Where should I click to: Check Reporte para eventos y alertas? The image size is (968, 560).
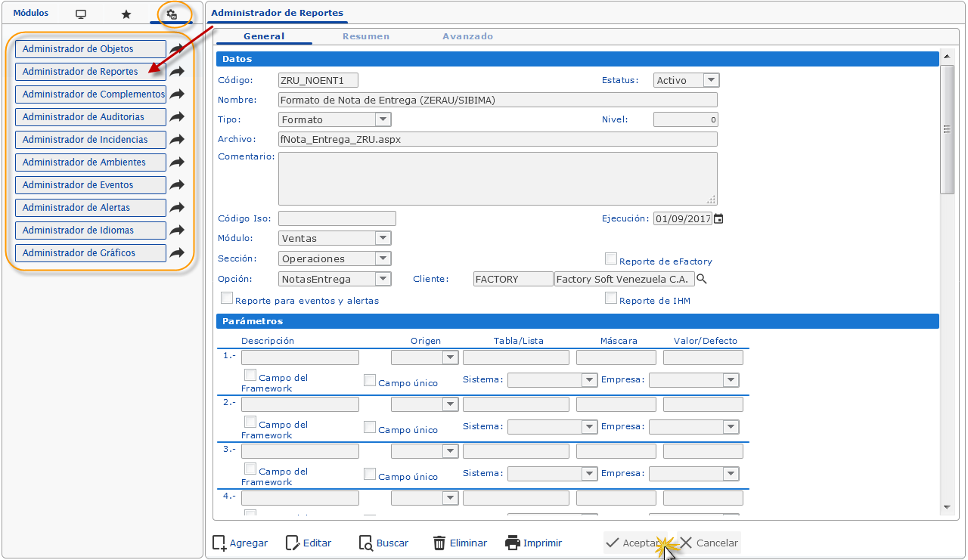coord(226,298)
